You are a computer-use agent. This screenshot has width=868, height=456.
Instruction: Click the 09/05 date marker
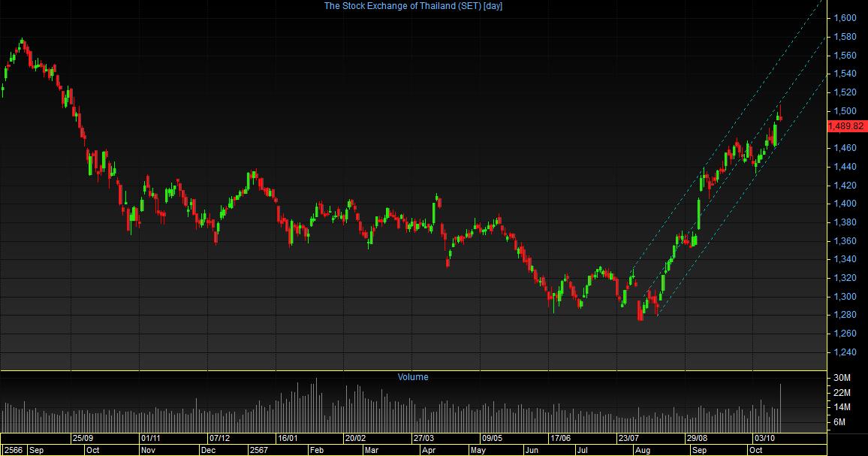pos(492,438)
